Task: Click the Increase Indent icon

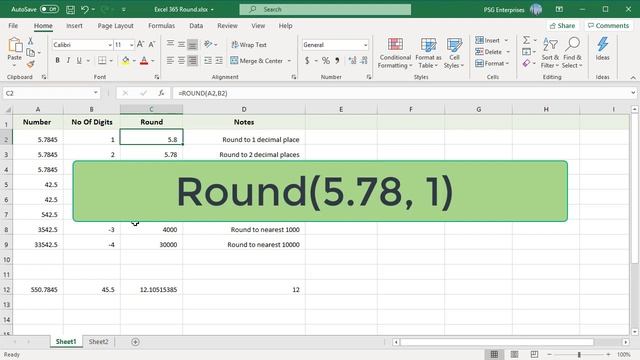Action: click(219, 60)
